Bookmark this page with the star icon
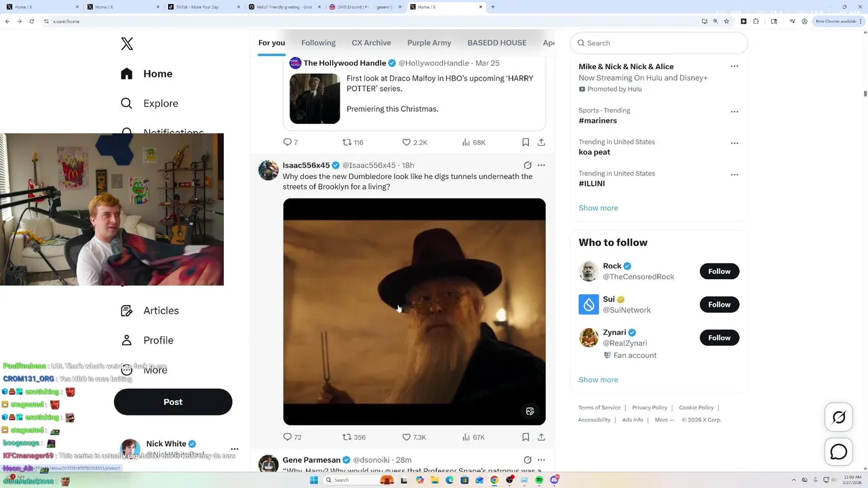 point(726,21)
